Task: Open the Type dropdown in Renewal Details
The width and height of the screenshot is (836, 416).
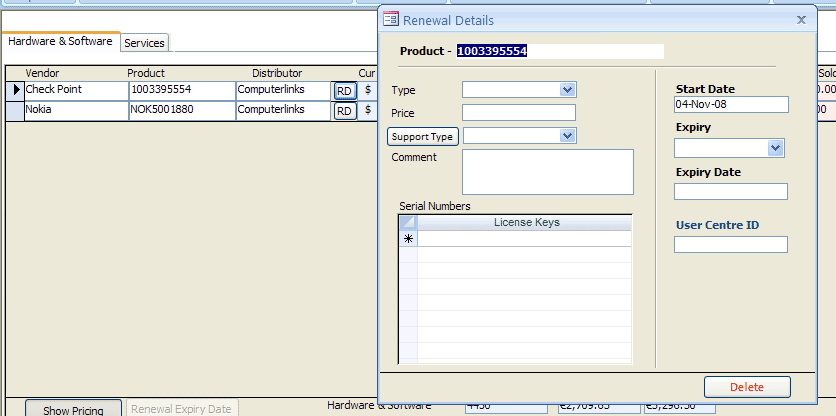Action: pos(568,90)
